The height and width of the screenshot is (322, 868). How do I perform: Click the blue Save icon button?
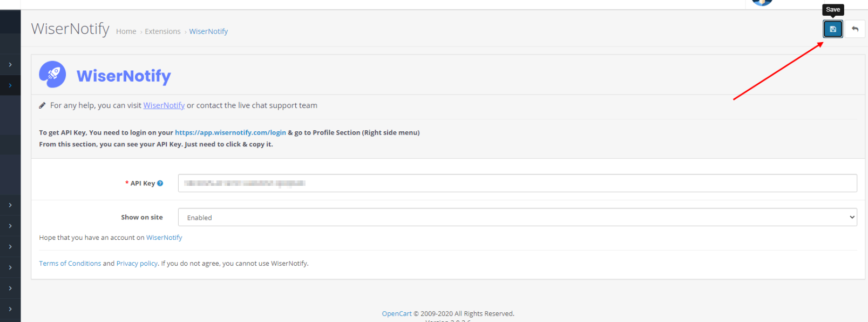coord(832,29)
